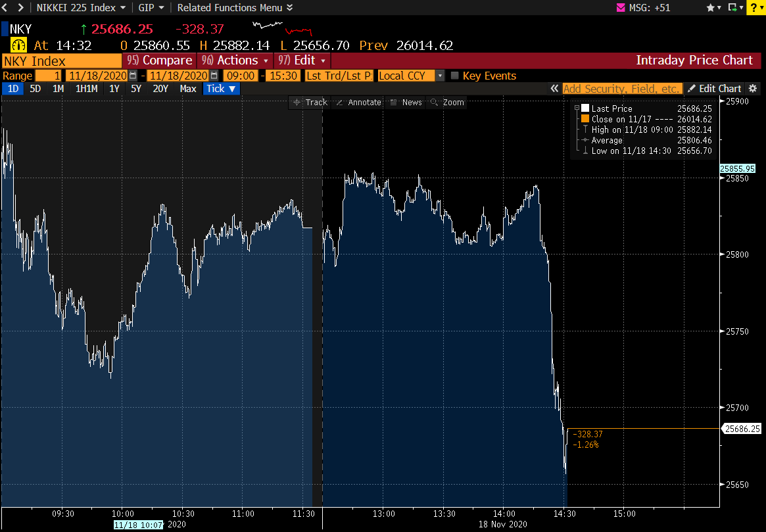Collapse panel with double-chevron icon

[555, 88]
